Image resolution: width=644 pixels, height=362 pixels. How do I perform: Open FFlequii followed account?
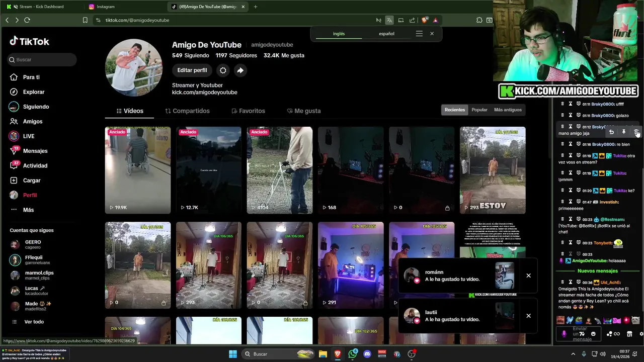[x=33, y=260]
